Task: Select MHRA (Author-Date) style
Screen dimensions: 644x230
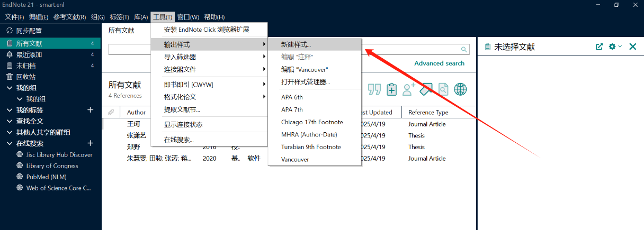Action: (315, 134)
